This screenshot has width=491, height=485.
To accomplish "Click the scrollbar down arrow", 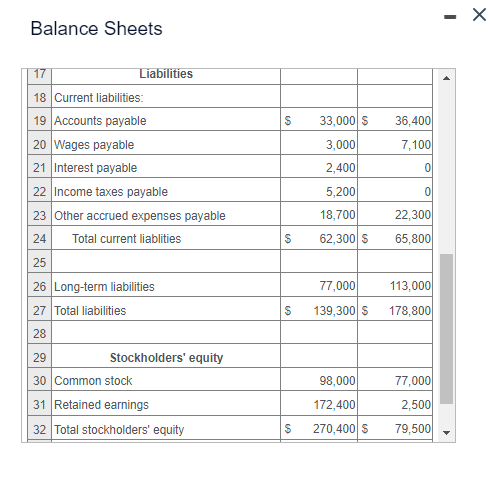I will (x=447, y=433).
